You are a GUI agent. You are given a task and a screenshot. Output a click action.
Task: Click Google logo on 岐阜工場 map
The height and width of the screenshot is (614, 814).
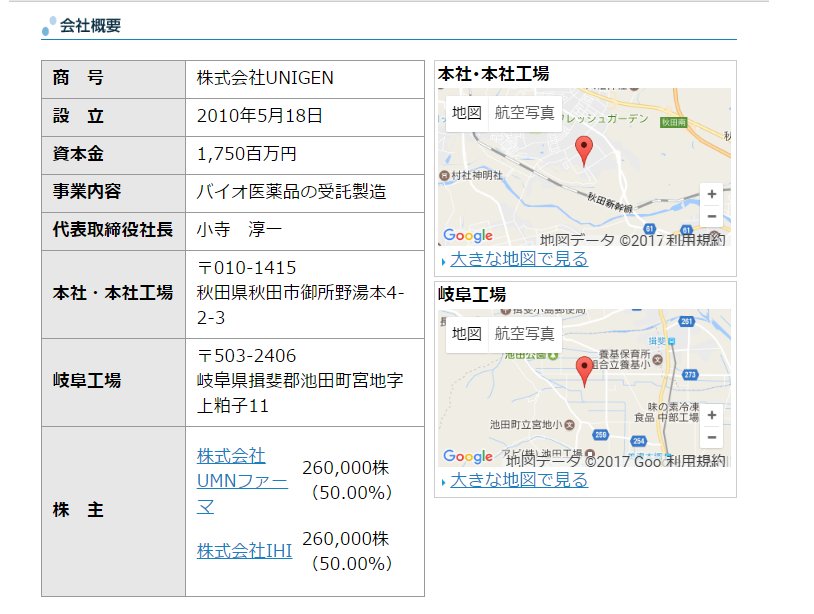point(468,456)
